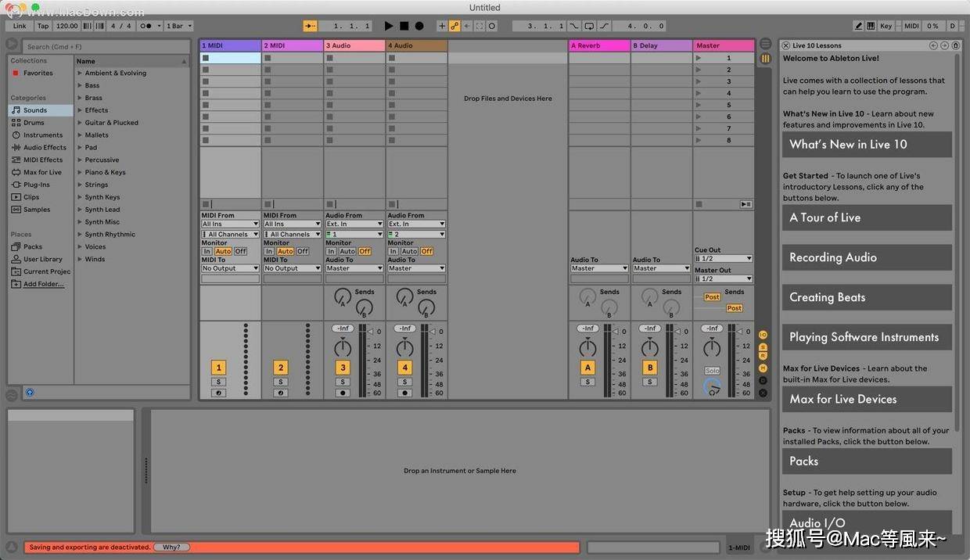Open Audio To Master dropdown on B Delay
This screenshot has height=560, width=970.
pyautogui.click(x=661, y=268)
